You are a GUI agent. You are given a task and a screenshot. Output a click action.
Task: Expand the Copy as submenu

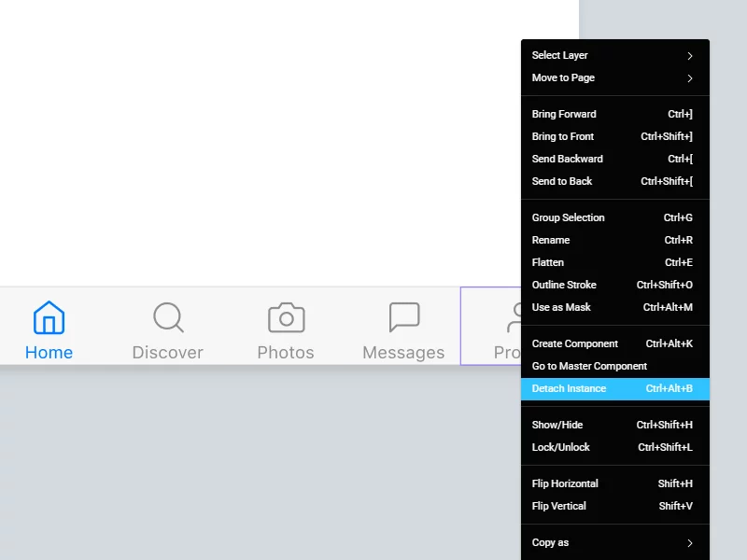[x=615, y=543]
